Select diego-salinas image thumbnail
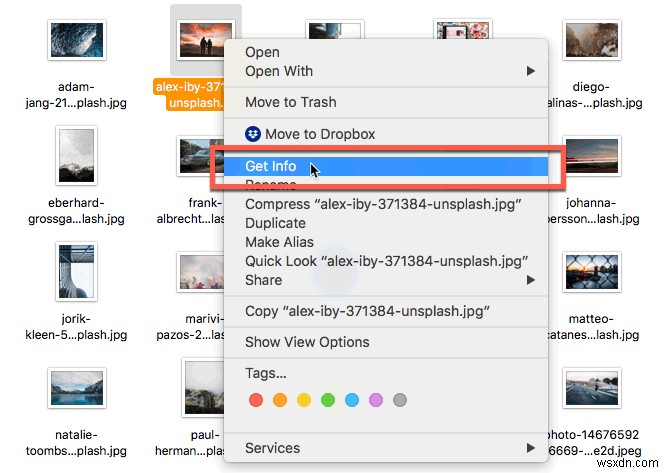Screen dimensions: 670x473 [591, 40]
